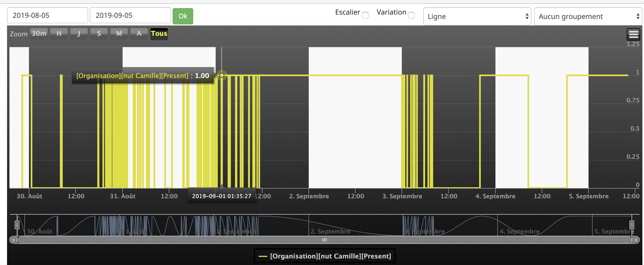Viewport: 644px width, 265px height.
Task: Click the 0.75 y-axis value
Action: [x=633, y=100]
